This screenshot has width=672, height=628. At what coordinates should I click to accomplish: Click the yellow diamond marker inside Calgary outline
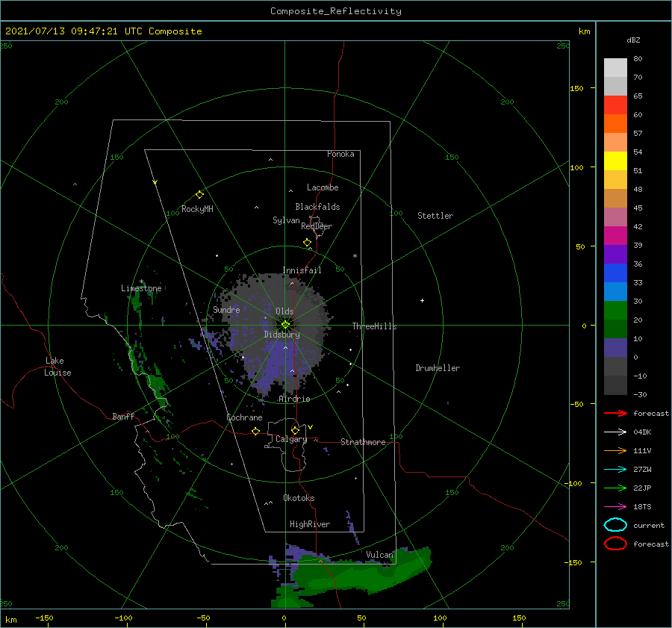point(295,430)
